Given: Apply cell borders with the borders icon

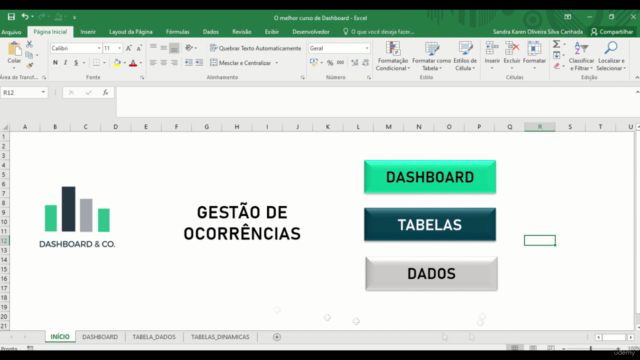Looking at the screenshot, I should point(96,63).
